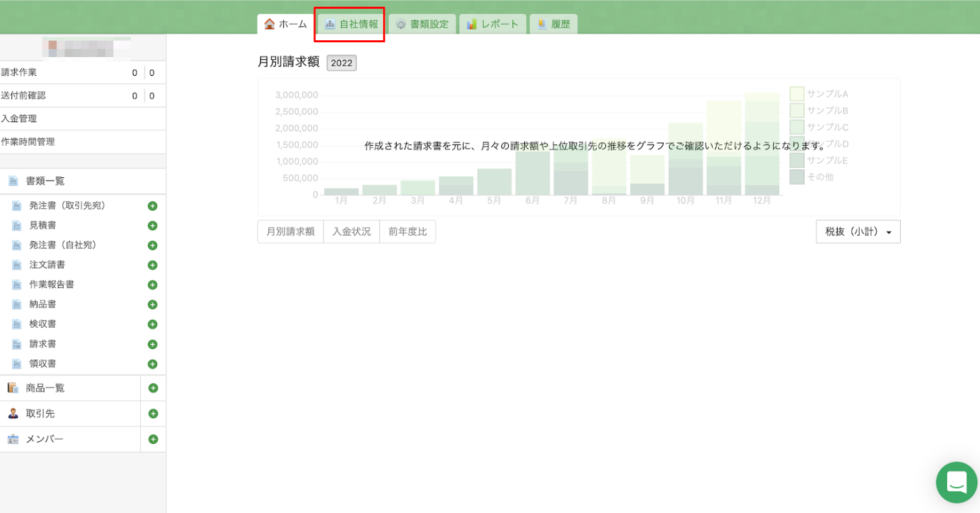This screenshot has width=980, height=513.
Task: Go to the 書類設定 tab
Action: tap(422, 24)
